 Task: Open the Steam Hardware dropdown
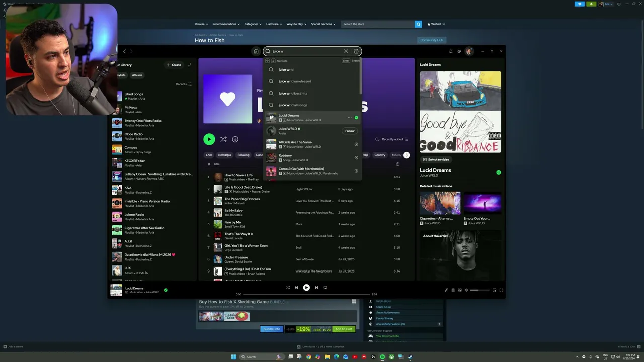coord(274,24)
